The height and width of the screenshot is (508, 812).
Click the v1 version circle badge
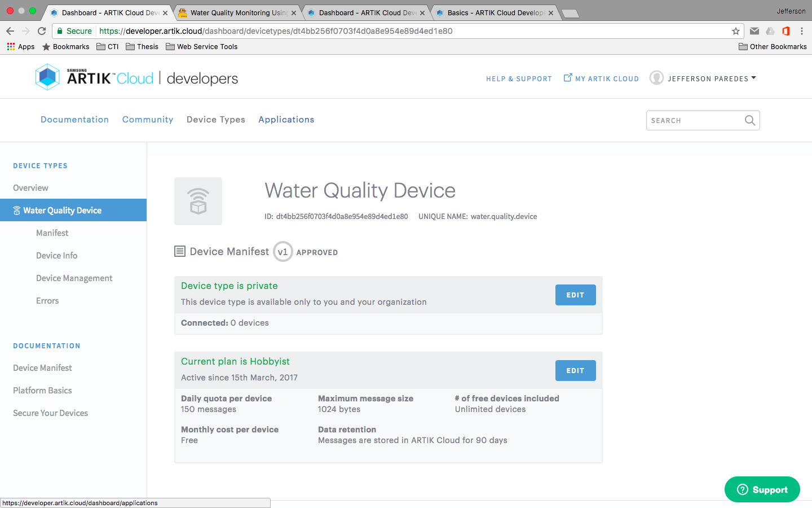(283, 252)
